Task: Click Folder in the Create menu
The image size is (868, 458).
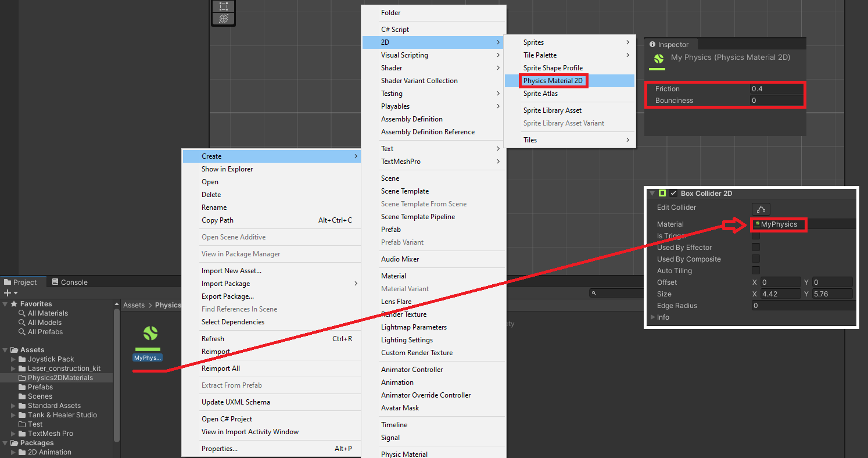Action: [x=433, y=13]
